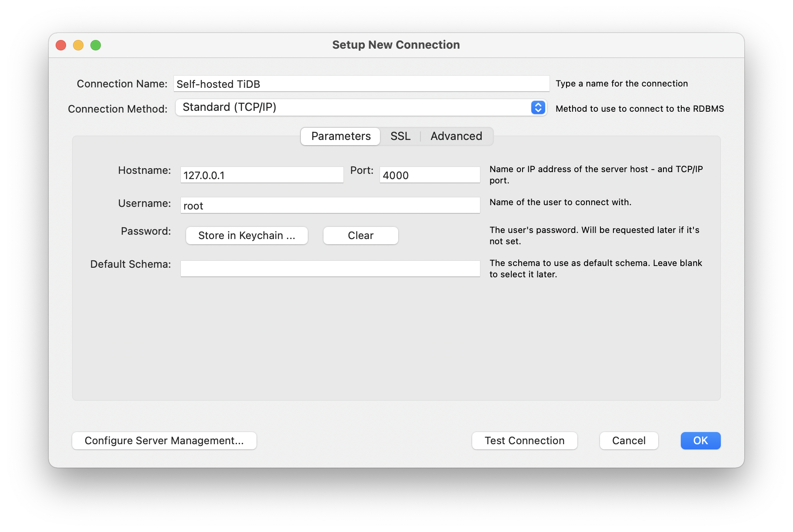Cancel the connection setup
Viewport: 793px width, 532px height.
[x=629, y=440]
